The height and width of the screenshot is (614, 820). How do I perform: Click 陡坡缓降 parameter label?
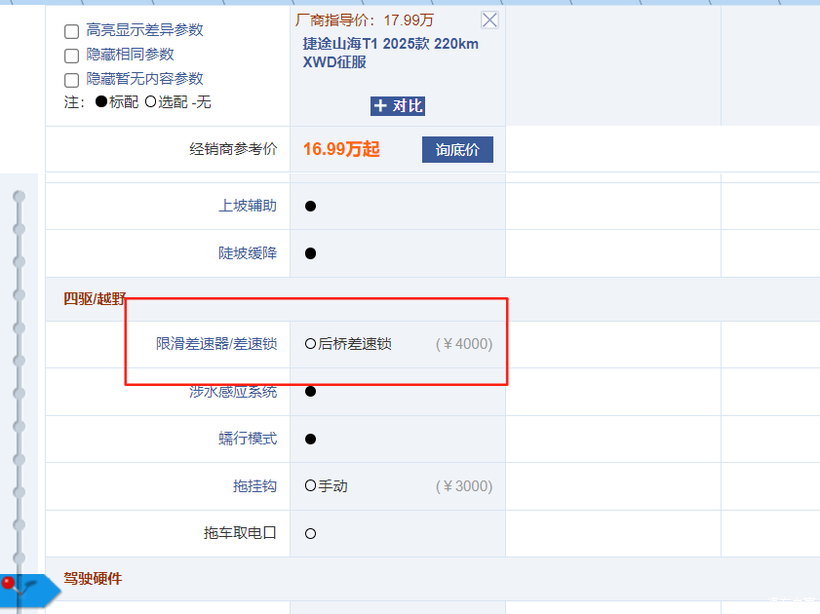tap(247, 253)
